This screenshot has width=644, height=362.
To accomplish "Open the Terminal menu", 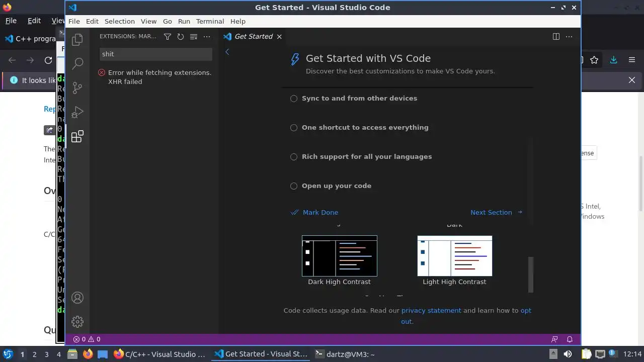I will (210, 21).
